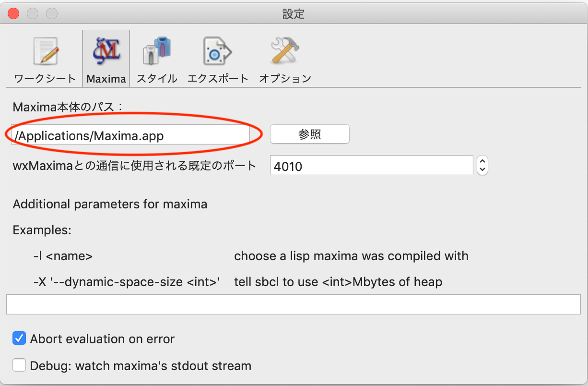Enable Debug: watch maxima's stdout stream

click(x=19, y=365)
